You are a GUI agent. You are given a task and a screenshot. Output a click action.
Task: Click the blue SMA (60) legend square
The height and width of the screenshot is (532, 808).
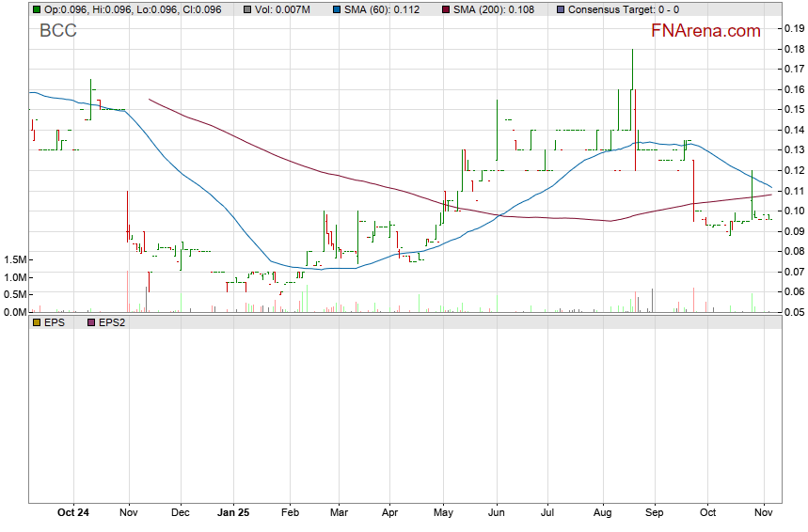coord(337,9)
